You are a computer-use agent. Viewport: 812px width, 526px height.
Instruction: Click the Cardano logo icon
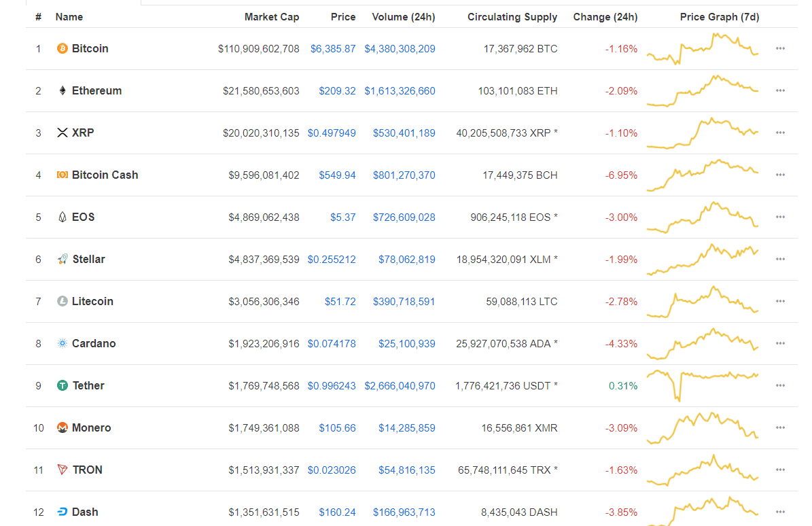62,343
